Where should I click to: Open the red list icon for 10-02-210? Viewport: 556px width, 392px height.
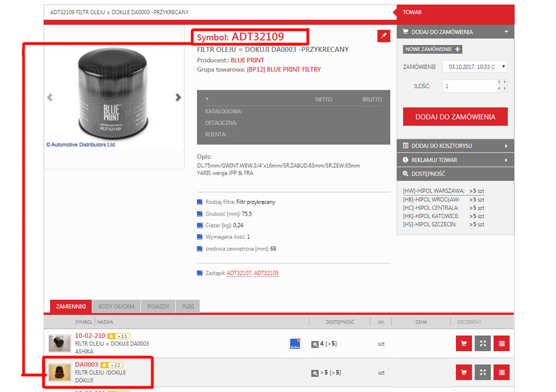click(x=502, y=343)
